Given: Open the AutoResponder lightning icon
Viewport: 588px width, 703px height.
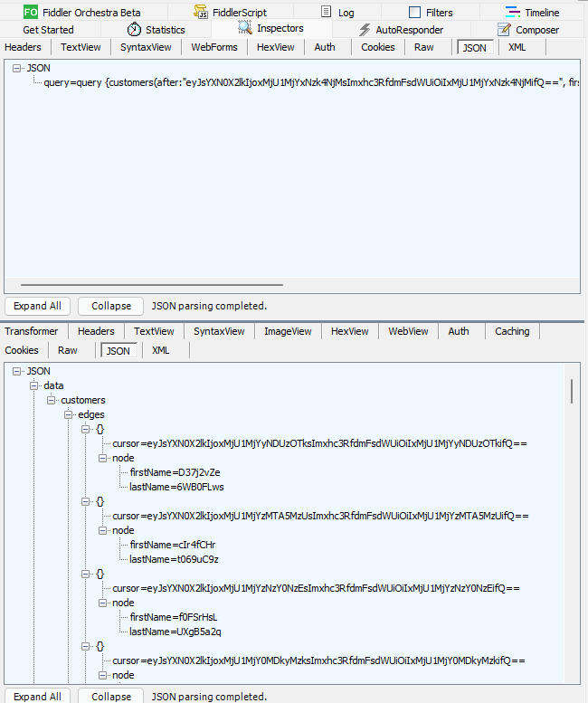Looking at the screenshot, I should coord(365,30).
